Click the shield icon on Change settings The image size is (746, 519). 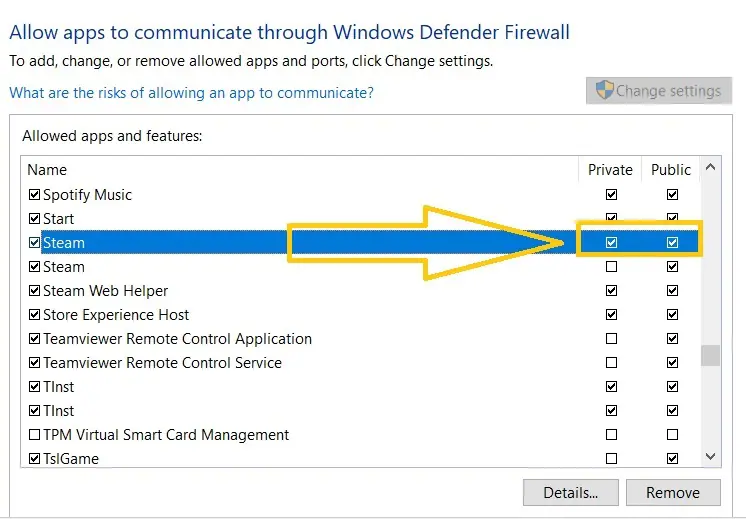pyautogui.click(x=605, y=90)
